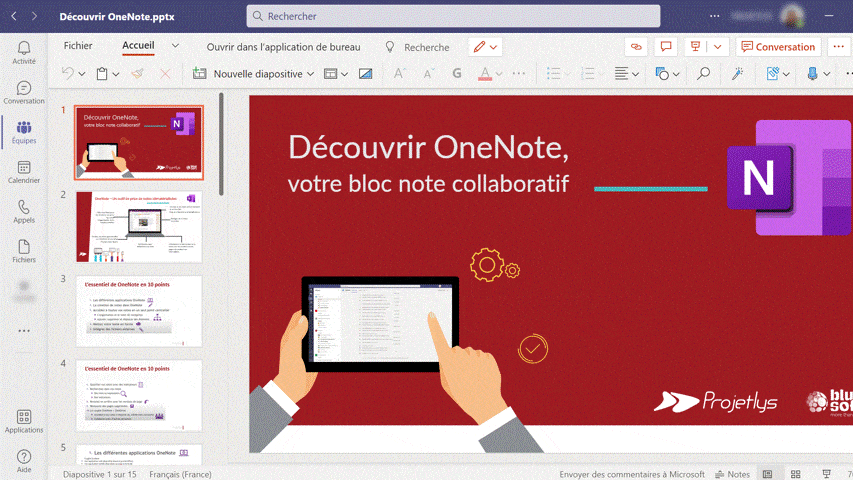Expand slideshow presenting options chevron
This screenshot has height=480, width=853.
[718, 47]
